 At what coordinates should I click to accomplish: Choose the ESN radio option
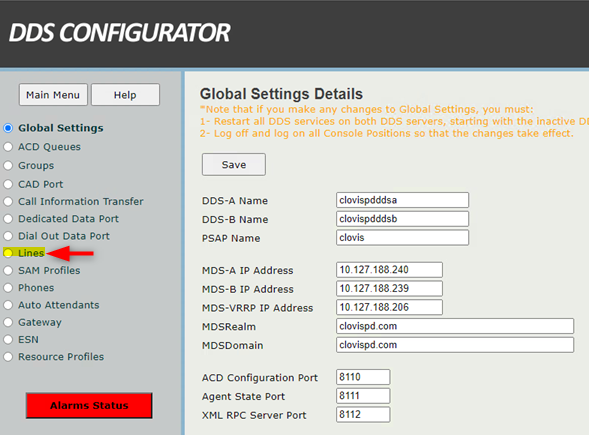(x=8, y=340)
